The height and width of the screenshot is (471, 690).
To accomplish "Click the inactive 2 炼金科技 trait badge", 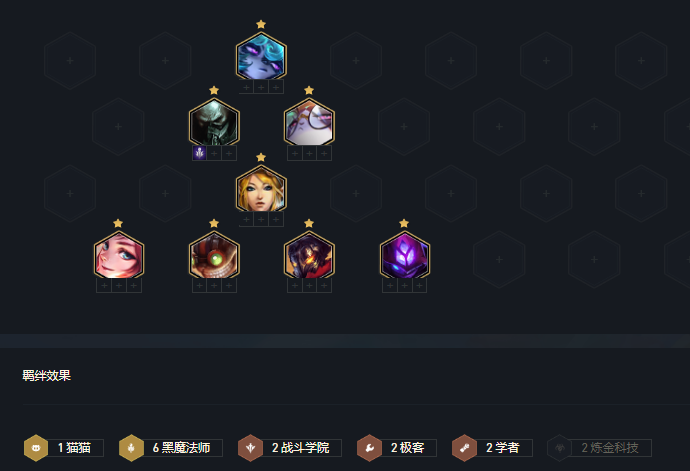I will (x=599, y=448).
